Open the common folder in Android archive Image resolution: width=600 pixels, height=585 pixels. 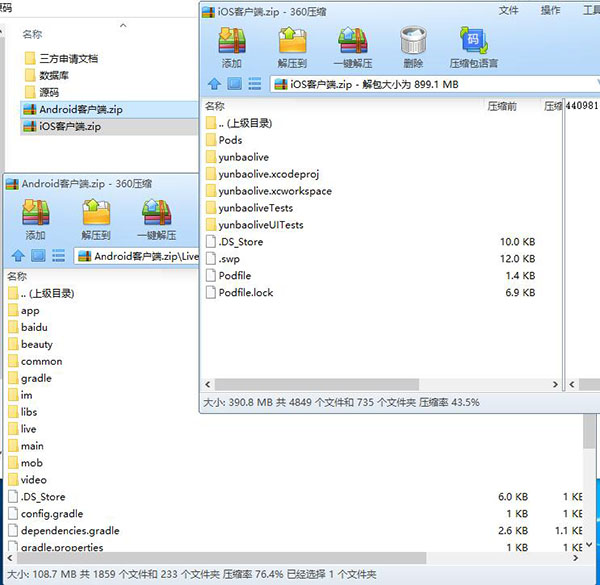(x=35, y=361)
